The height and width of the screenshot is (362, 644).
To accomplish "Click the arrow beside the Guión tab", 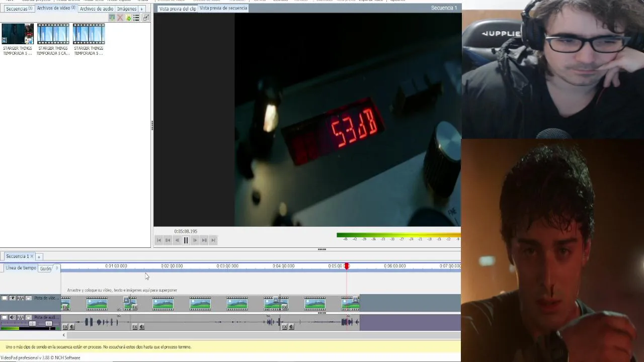I will (x=56, y=268).
